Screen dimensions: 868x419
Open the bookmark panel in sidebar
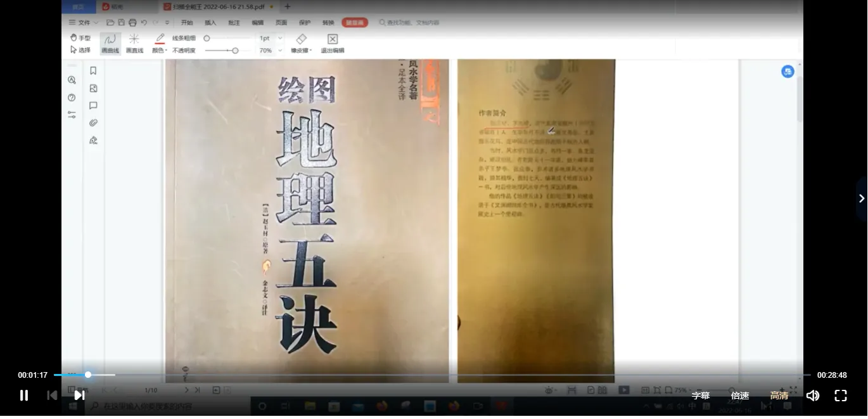pos(93,71)
